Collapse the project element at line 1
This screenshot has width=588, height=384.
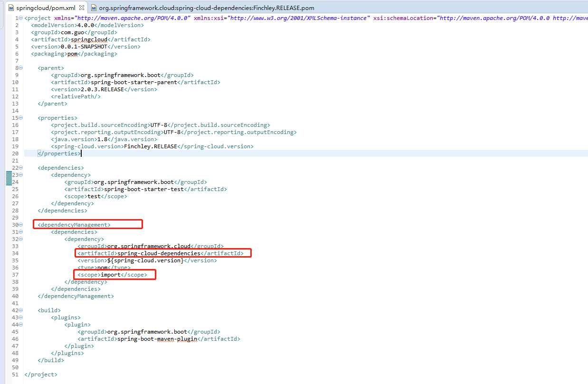pos(21,18)
